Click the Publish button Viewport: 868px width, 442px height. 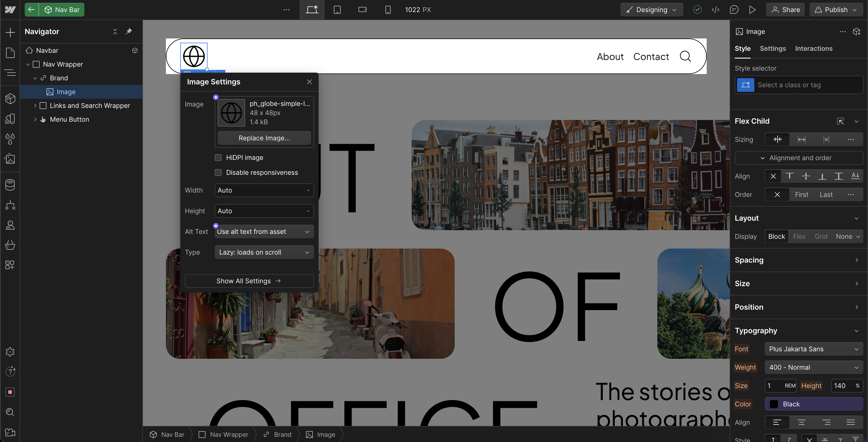[x=836, y=10]
